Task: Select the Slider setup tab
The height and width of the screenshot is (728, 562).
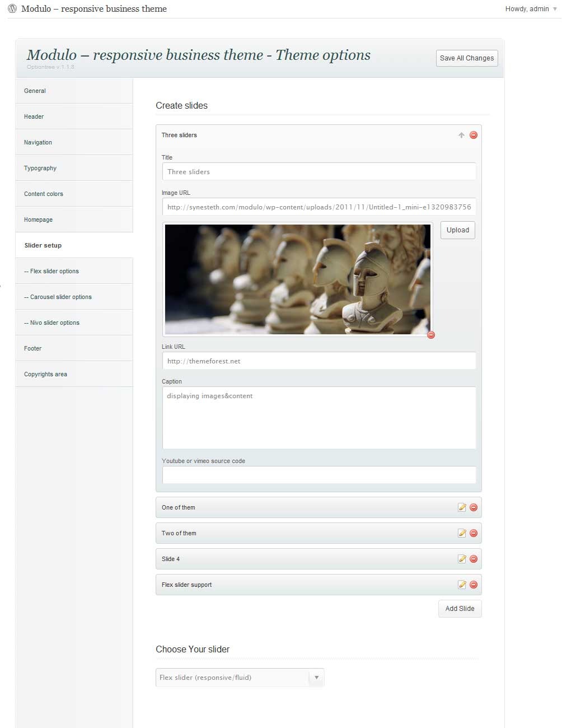Action: (x=74, y=245)
